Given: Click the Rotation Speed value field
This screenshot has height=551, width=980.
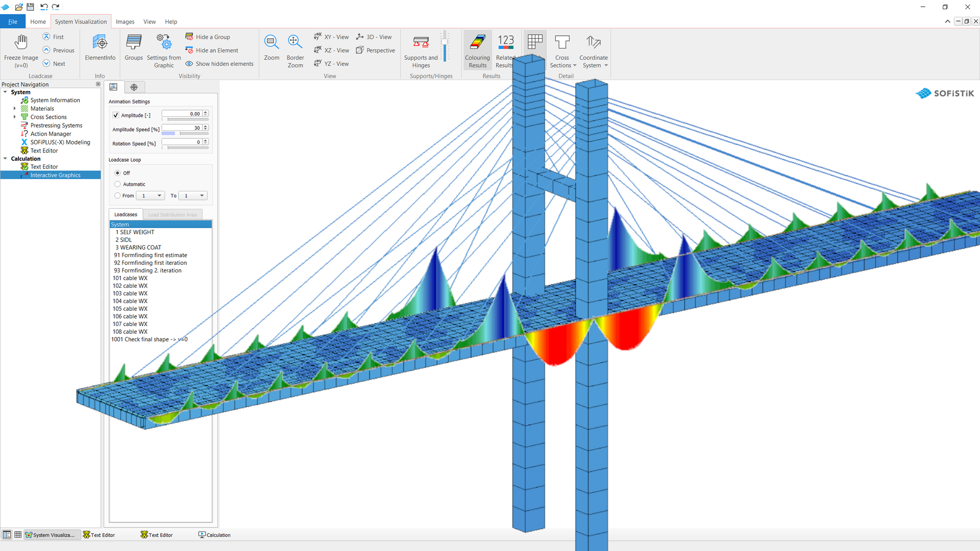Looking at the screenshot, I should coord(182,142).
